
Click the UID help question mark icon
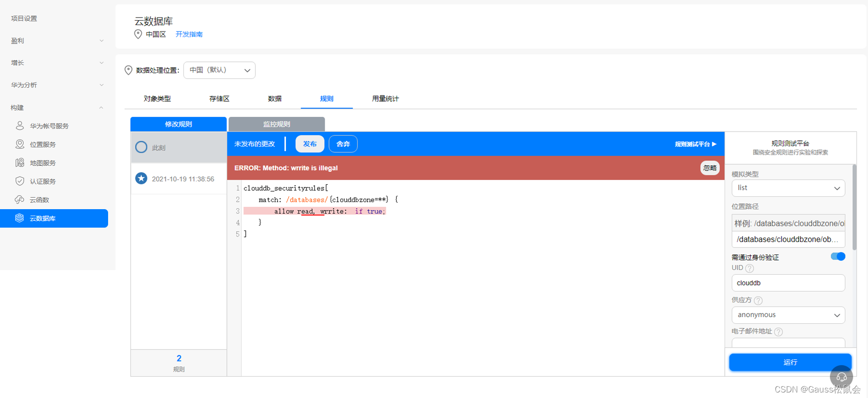[x=750, y=268]
